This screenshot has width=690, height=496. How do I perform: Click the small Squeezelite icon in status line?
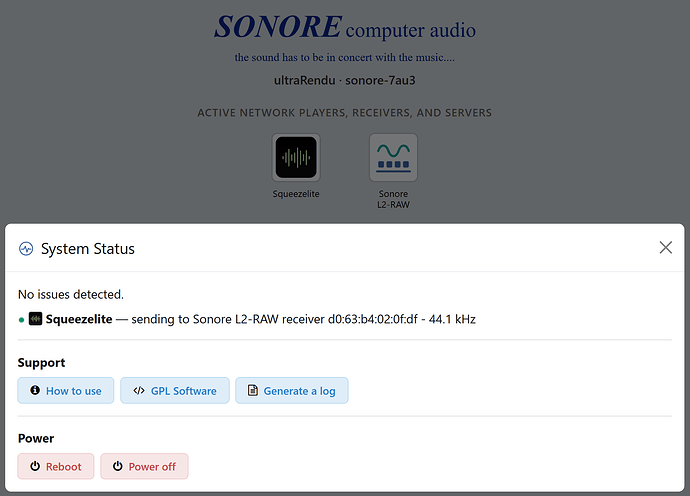coord(35,319)
